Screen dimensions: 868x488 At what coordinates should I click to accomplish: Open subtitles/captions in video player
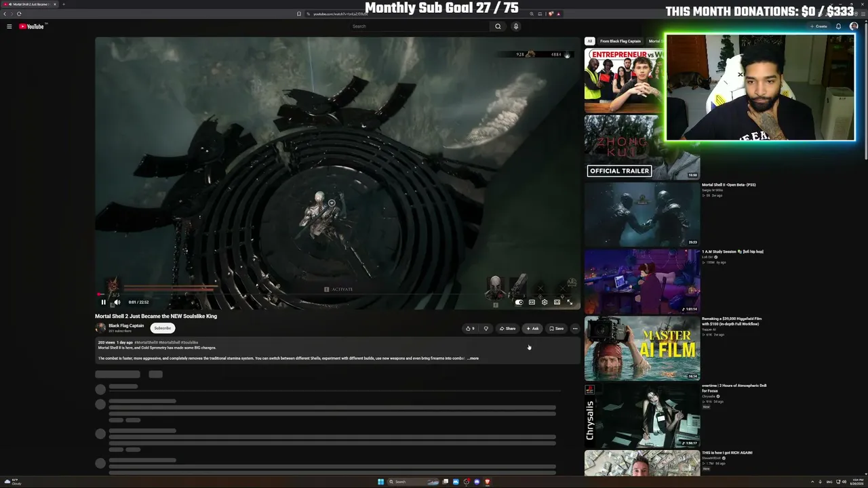tap(532, 302)
